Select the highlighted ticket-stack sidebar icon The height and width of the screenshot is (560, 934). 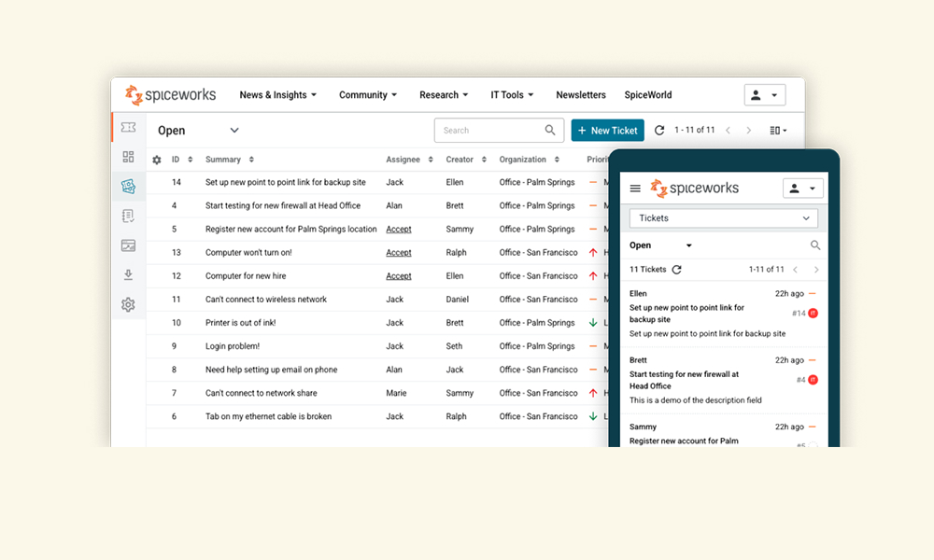128,187
